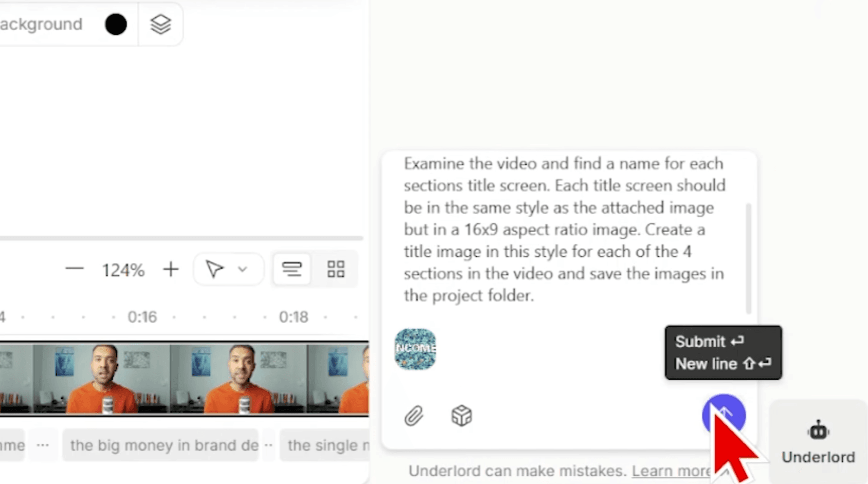Screen dimensions: 868x484
Task: Click the horizontal canvas scrollbar
Action: point(181,238)
